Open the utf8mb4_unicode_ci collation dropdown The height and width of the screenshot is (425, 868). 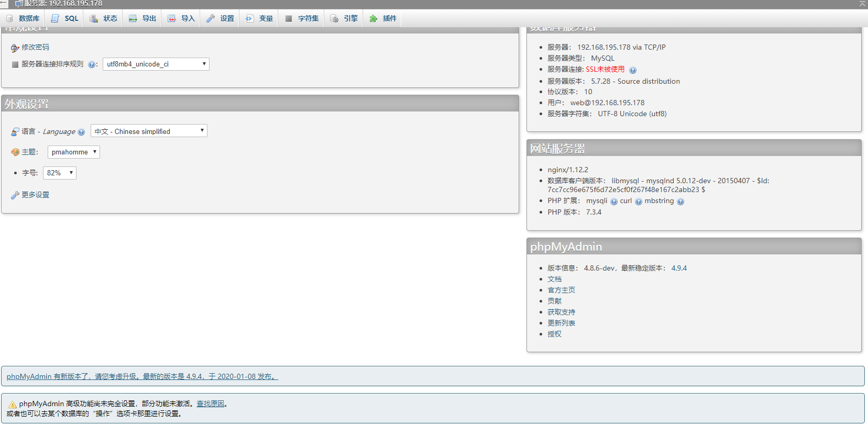tap(156, 64)
